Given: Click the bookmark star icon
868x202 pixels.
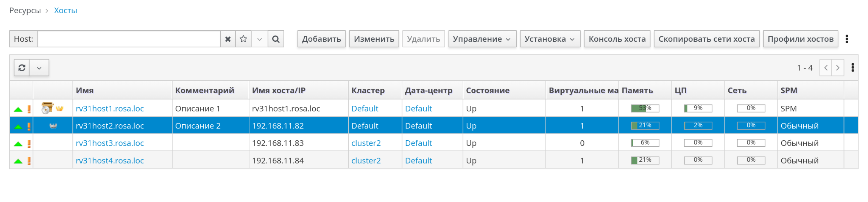Looking at the screenshot, I should (x=243, y=39).
